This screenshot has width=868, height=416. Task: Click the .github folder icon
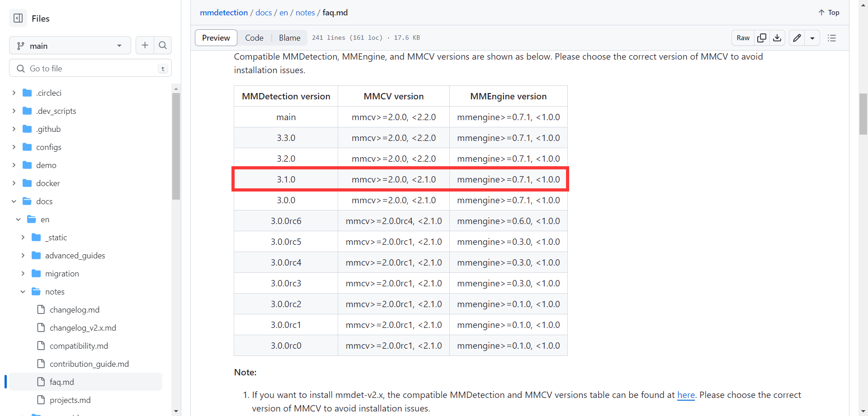(27, 129)
